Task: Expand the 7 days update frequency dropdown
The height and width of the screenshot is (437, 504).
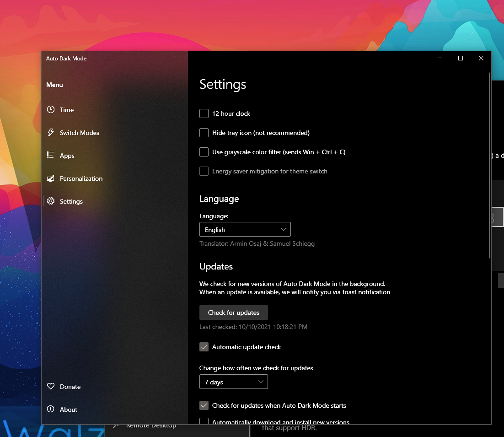Action: (x=233, y=382)
